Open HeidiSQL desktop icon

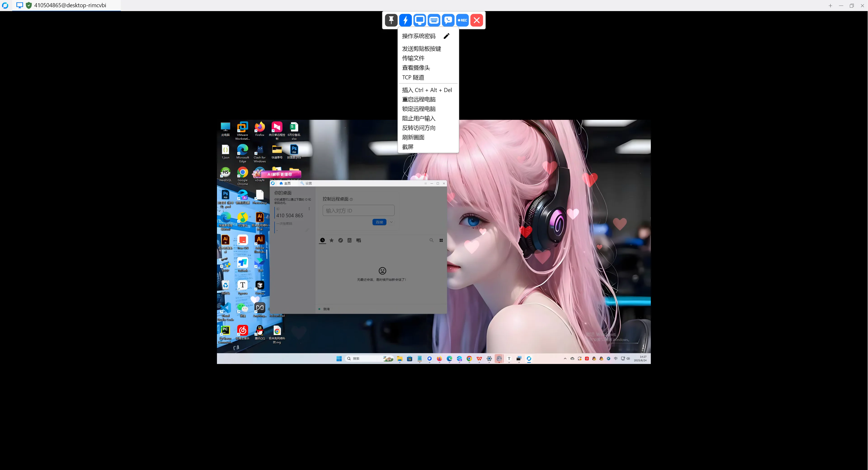(x=226, y=175)
